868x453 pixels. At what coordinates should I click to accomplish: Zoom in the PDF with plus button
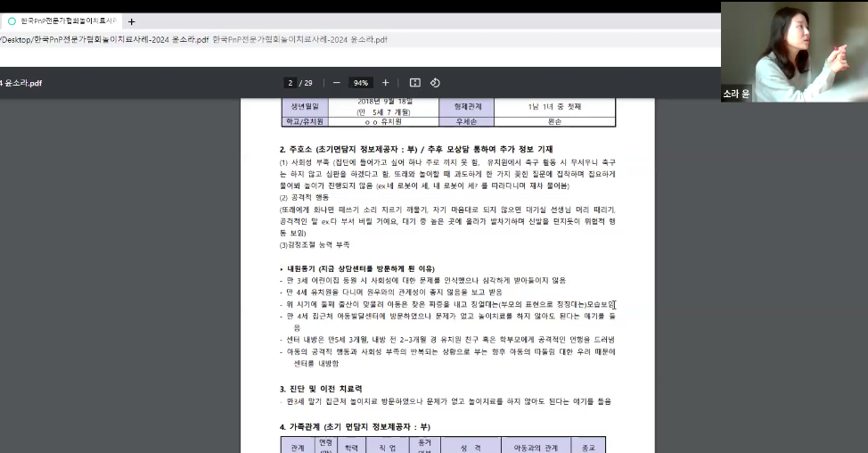[x=385, y=83]
